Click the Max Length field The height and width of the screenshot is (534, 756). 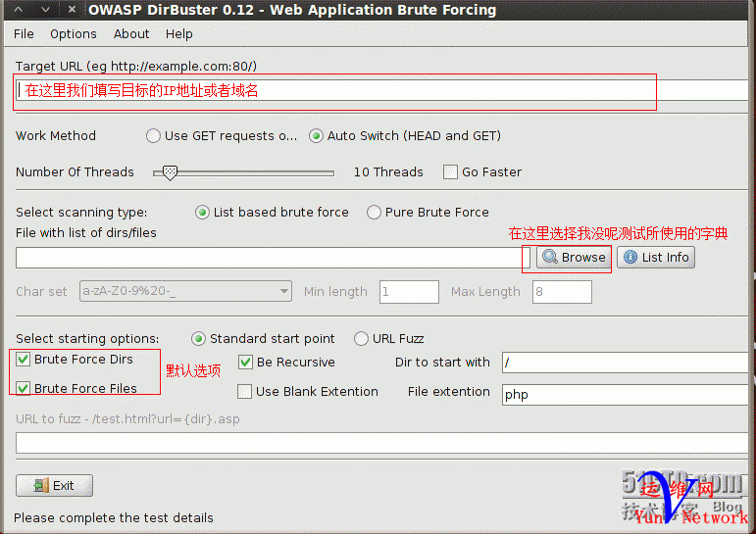562,292
